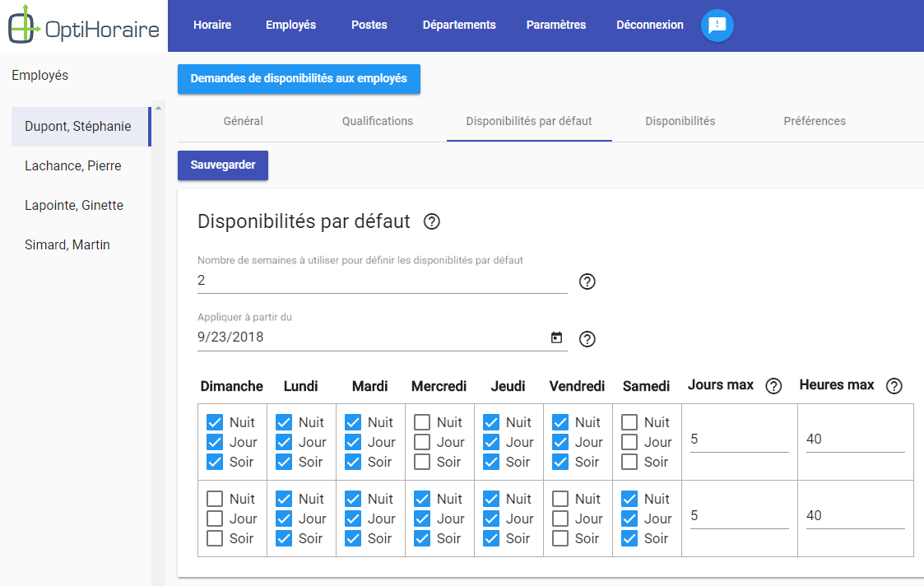The width and height of the screenshot is (924, 586).
Task: Check Vendredi Jour in the second week
Action: 560,519
